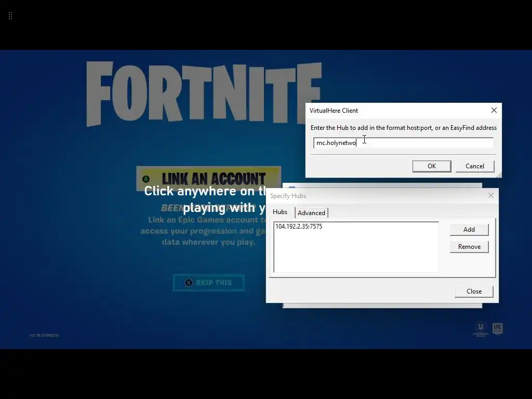The height and width of the screenshot is (399, 532).
Task: Click the VirtualHere Client dialog resize grip
Action: pyautogui.click(x=499, y=175)
